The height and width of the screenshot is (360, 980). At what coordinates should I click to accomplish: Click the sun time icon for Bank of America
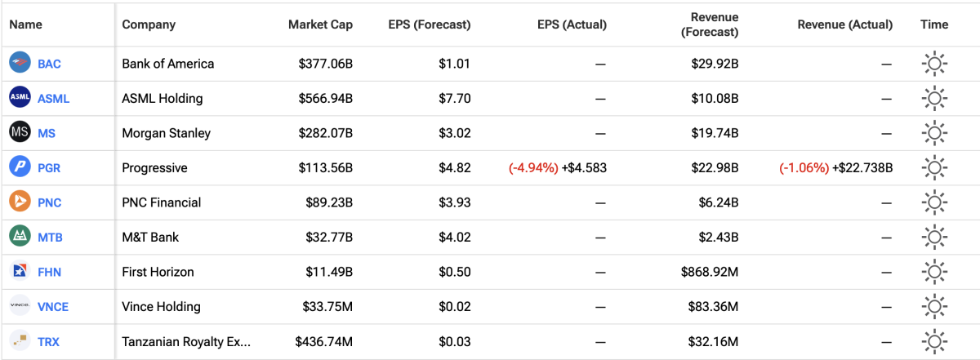click(934, 64)
